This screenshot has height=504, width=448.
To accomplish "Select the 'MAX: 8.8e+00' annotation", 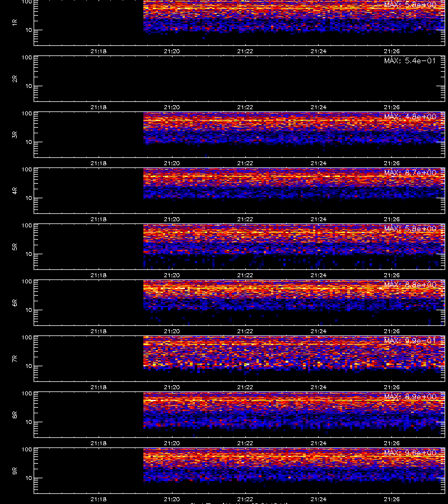I will click(x=410, y=284).
